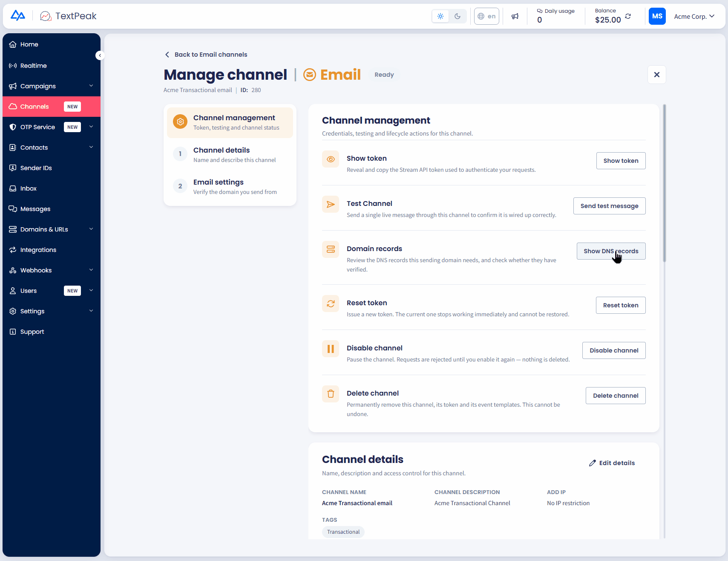This screenshot has width=728, height=561.
Task: Collapse the sidebar with the arrow button
Action: point(100,55)
